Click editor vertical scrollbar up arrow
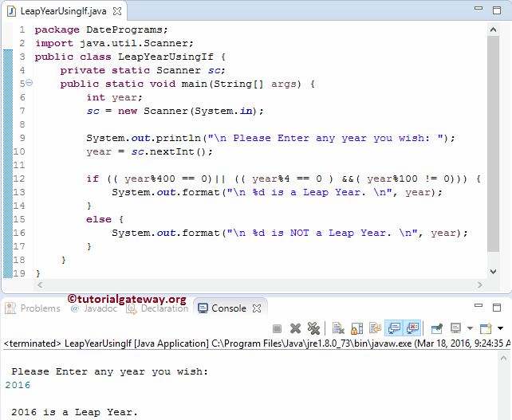Viewport: 512px width, 420px height. pos(493,29)
